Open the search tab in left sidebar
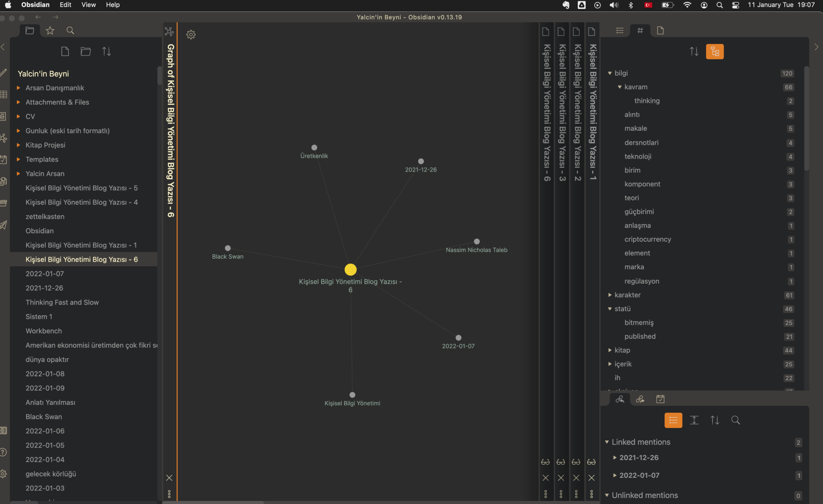 [x=70, y=30]
